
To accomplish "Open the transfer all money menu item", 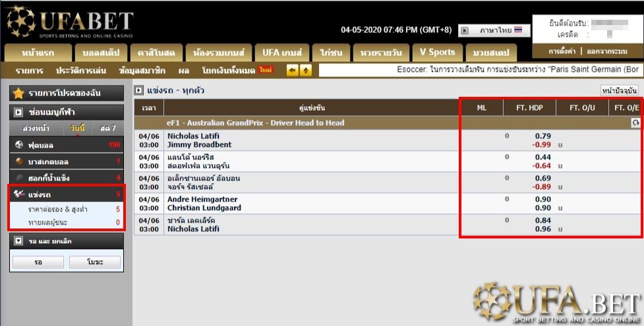I will click(228, 70).
